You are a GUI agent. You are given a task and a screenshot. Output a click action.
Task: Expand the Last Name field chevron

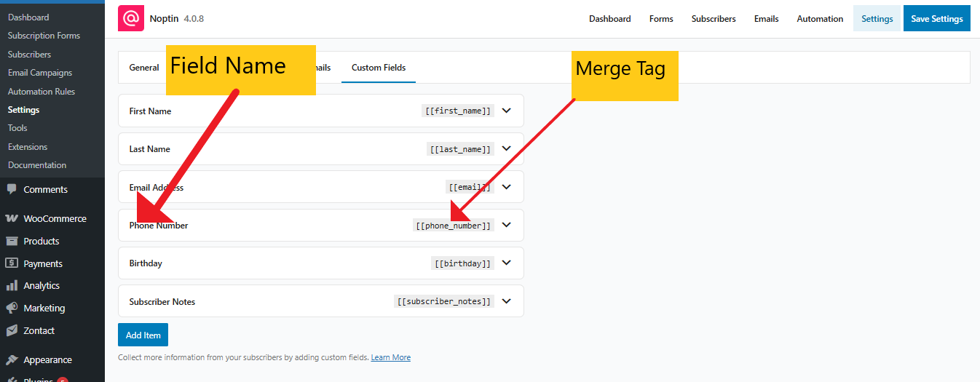pyautogui.click(x=507, y=148)
